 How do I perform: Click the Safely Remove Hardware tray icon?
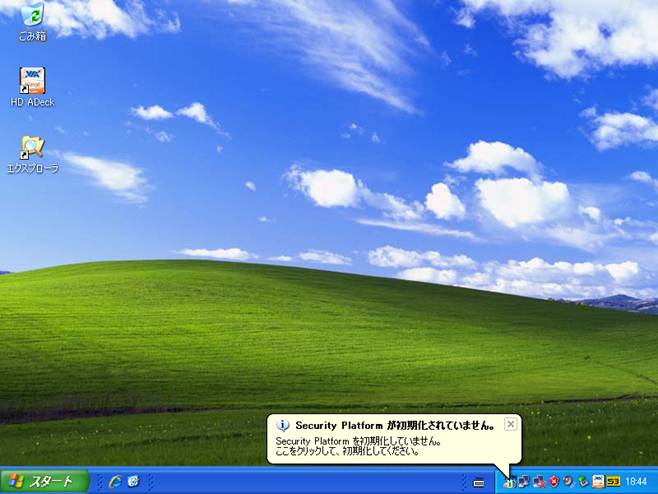coord(583,482)
